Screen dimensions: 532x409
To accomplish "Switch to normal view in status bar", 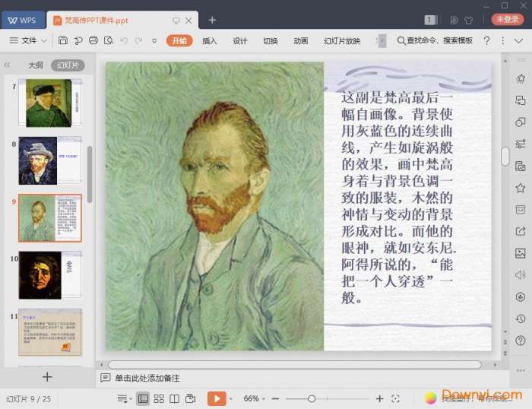I will pos(143,398).
